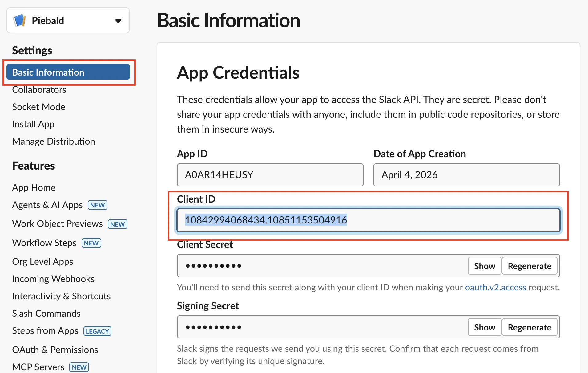Go to OAuth & Permissions
The width and height of the screenshot is (588, 373).
coord(55,350)
